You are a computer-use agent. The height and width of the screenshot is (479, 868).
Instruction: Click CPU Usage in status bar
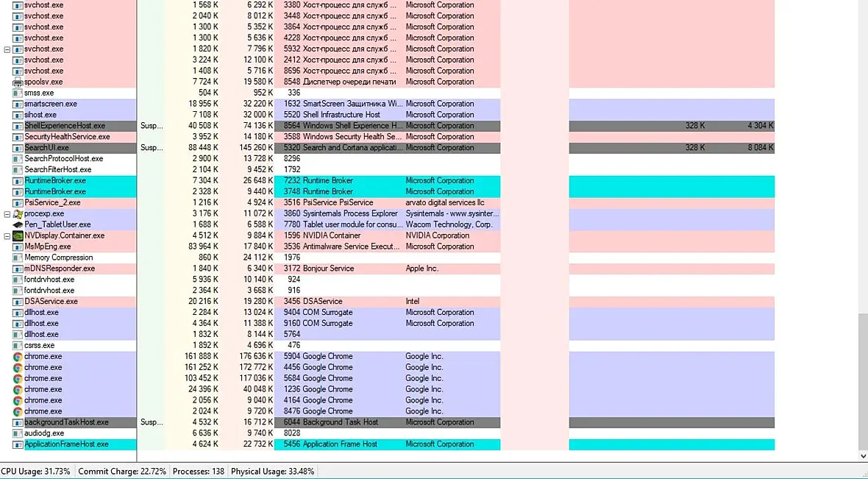(x=35, y=471)
